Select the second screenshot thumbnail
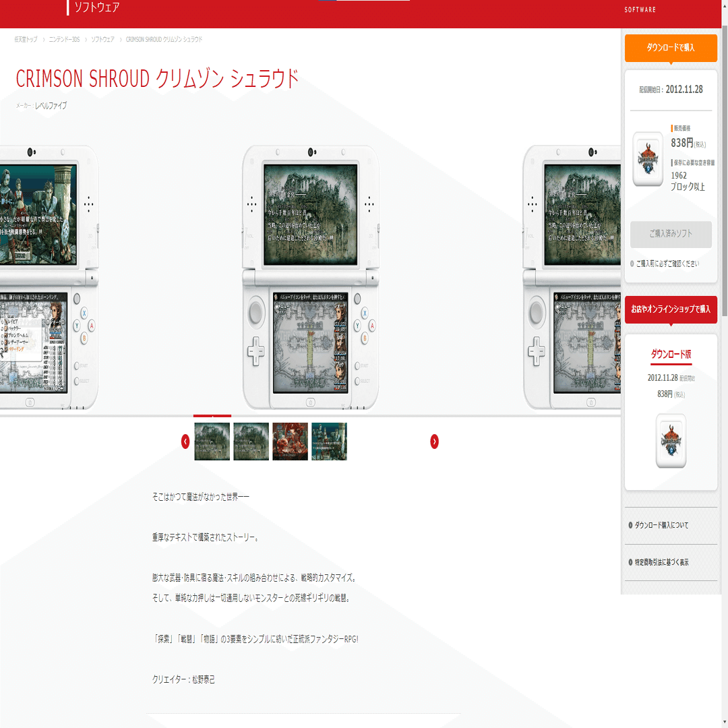 [x=251, y=441]
